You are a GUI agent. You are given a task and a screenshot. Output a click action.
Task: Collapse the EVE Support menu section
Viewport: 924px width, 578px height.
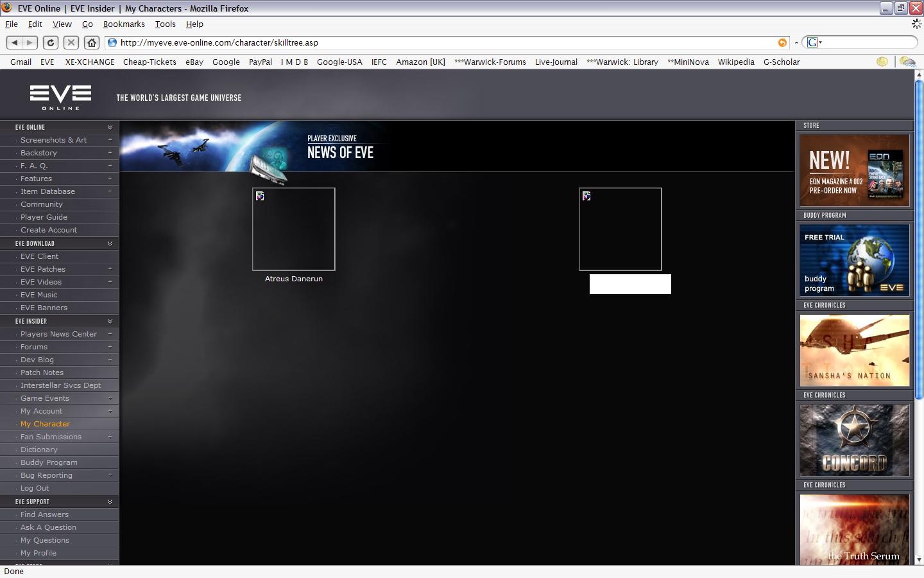110,502
